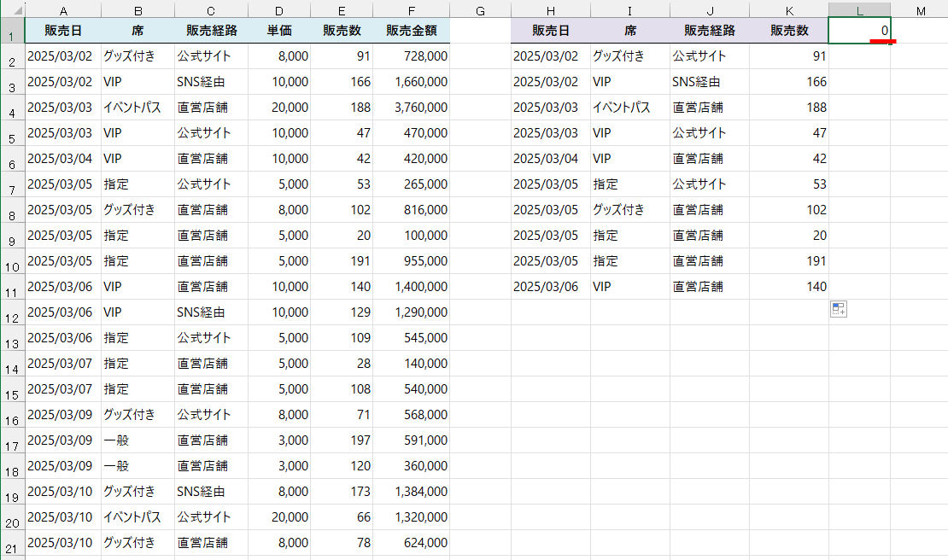Viewport: 948px width, 560px height.
Task: Click cell L1 containing 0
Action: click(859, 31)
